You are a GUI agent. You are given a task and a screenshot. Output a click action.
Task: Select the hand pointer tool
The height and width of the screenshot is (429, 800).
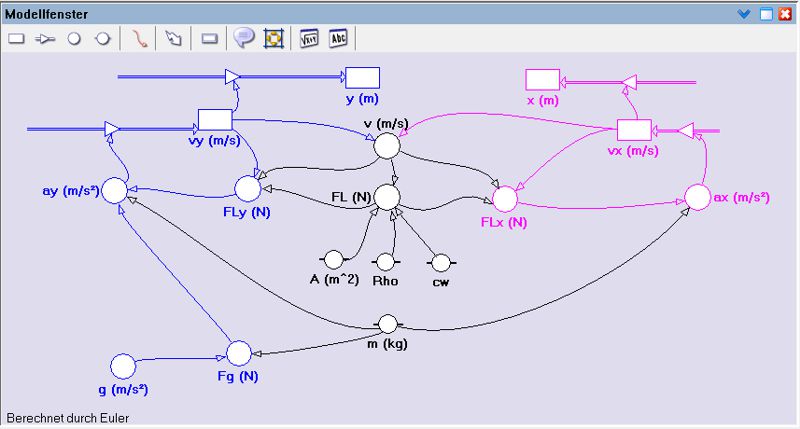pos(173,38)
